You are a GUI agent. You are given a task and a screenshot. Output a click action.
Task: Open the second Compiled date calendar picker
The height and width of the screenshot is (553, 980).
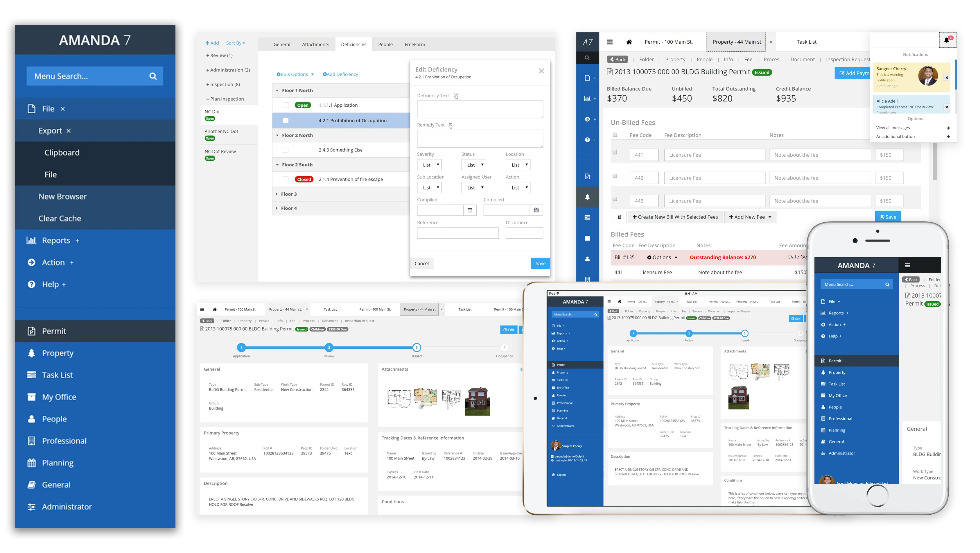[x=536, y=210]
